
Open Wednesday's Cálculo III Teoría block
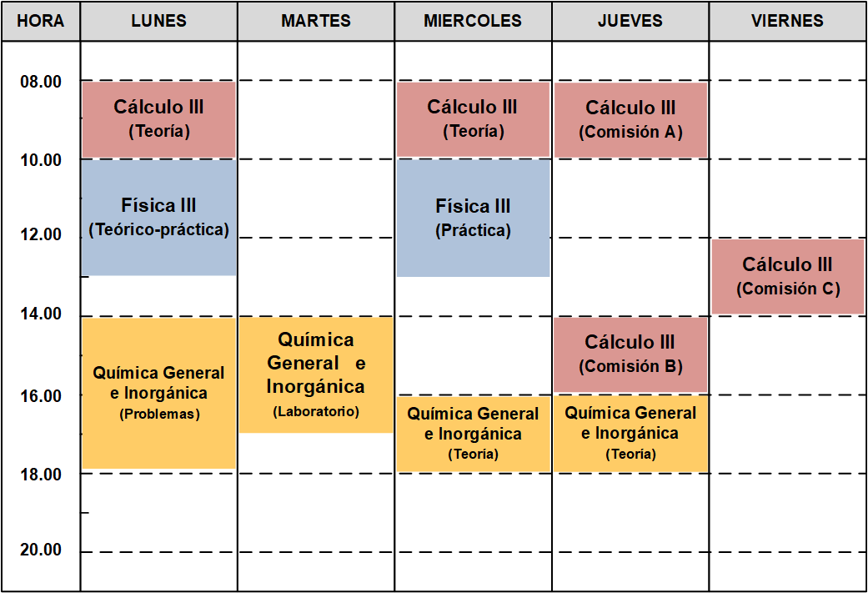pos(474,119)
